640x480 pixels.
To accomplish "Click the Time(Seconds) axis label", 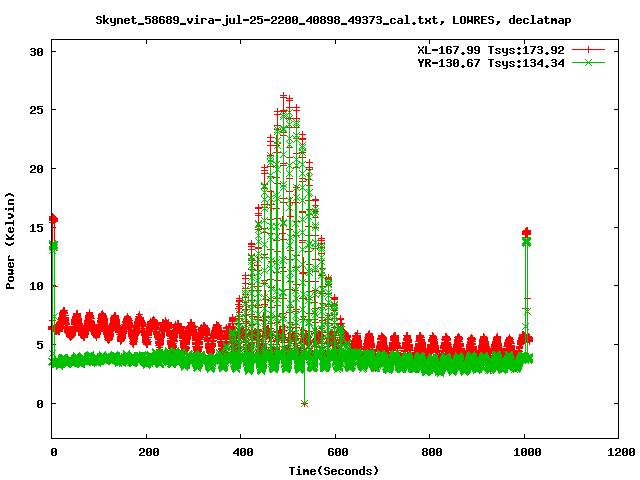I will (333, 471).
